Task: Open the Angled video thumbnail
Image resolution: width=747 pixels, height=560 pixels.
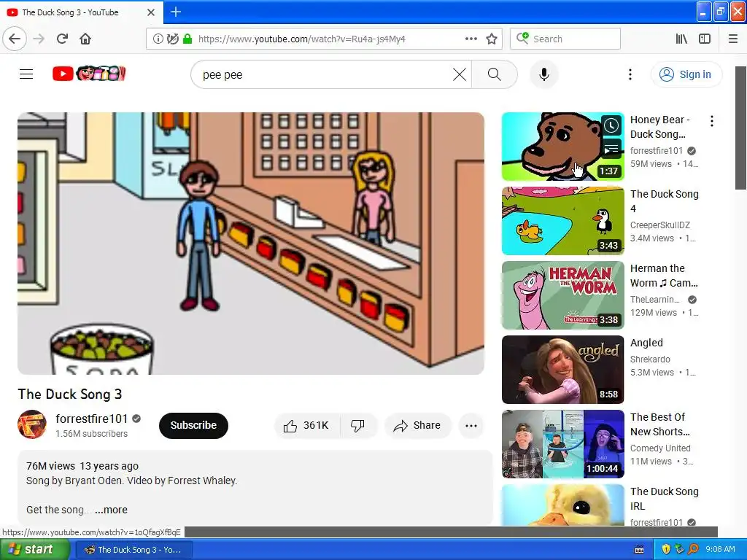Action: pyautogui.click(x=562, y=370)
